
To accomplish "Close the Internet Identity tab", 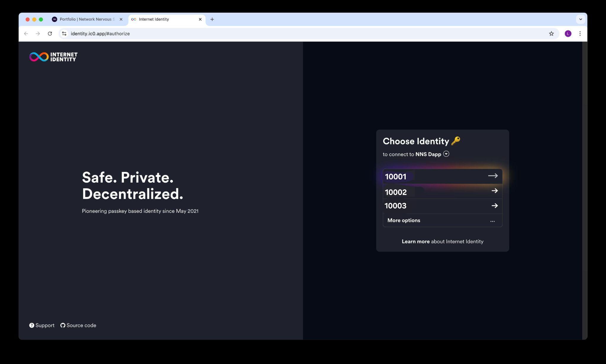I will pyautogui.click(x=200, y=19).
